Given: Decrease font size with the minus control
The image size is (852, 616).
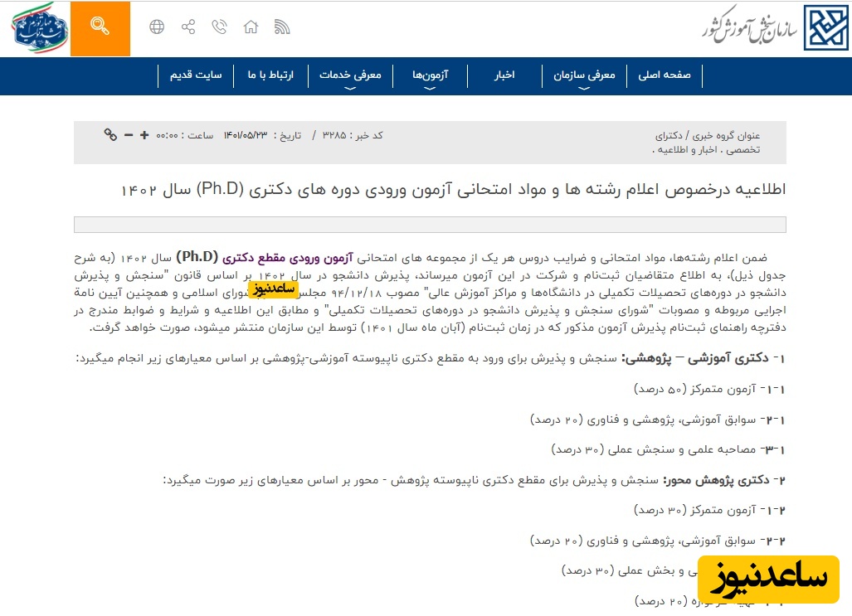Looking at the screenshot, I should tap(129, 134).
